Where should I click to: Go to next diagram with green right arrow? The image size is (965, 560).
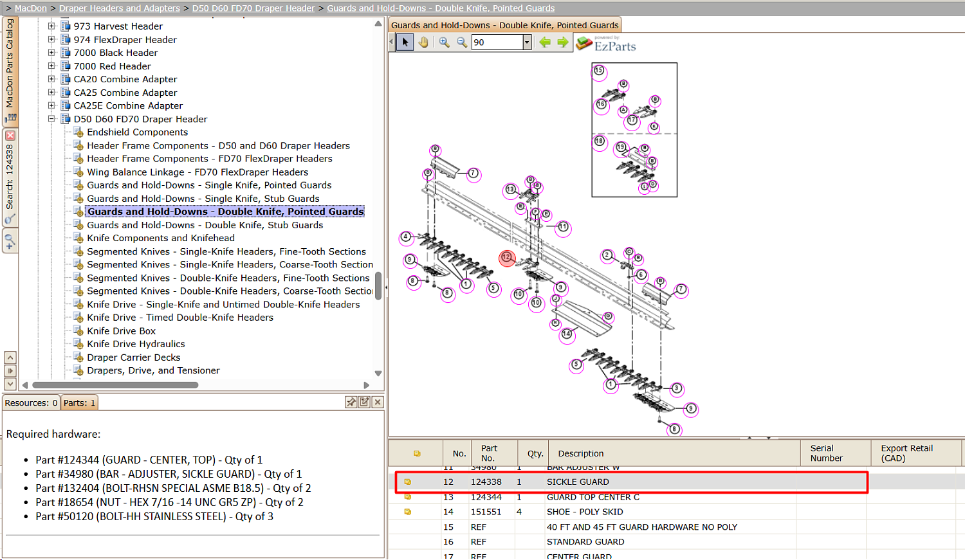pos(563,42)
